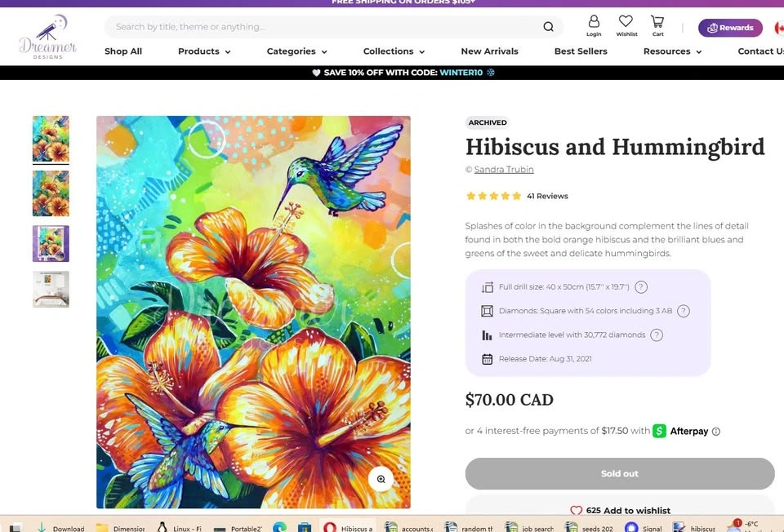Open the 41 Reviews link
The width and height of the screenshot is (784, 532).
pyautogui.click(x=547, y=196)
